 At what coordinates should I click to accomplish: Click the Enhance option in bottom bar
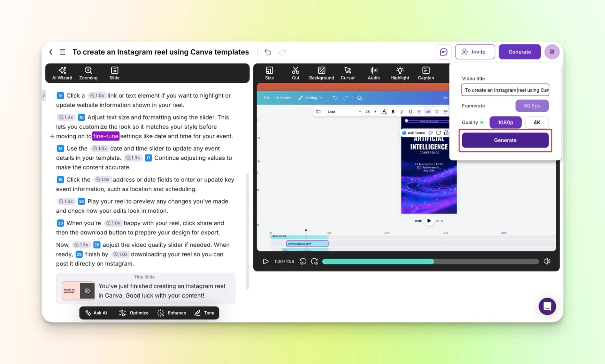point(172,313)
